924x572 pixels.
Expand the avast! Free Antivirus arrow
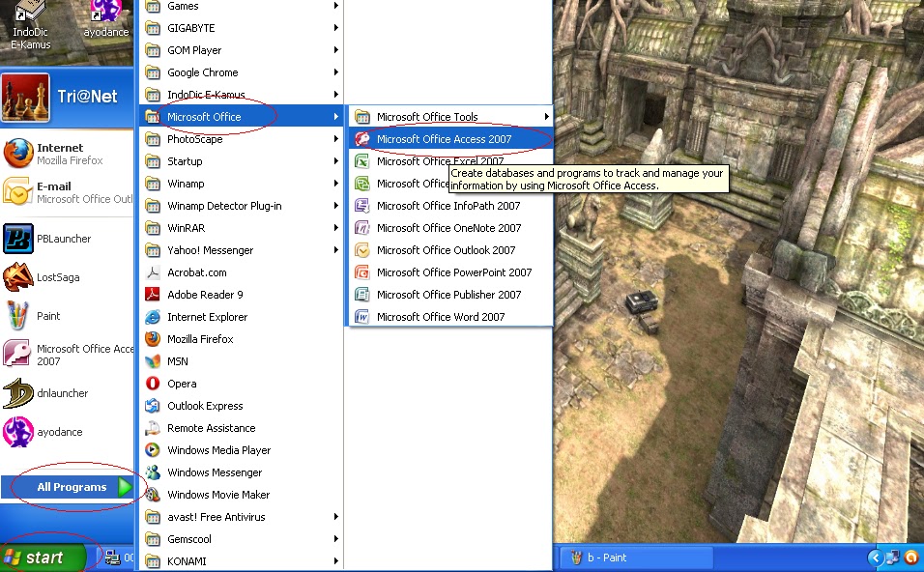coord(336,517)
